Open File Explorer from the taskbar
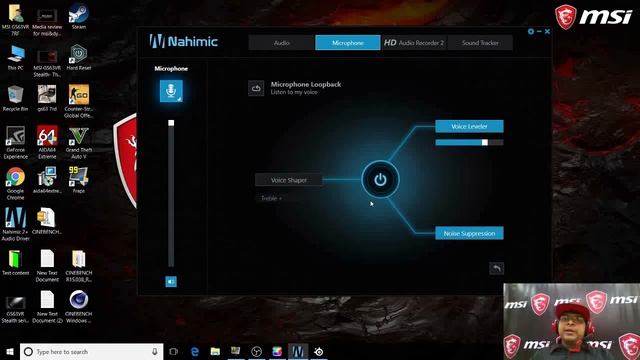640x360 pixels. [215, 351]
